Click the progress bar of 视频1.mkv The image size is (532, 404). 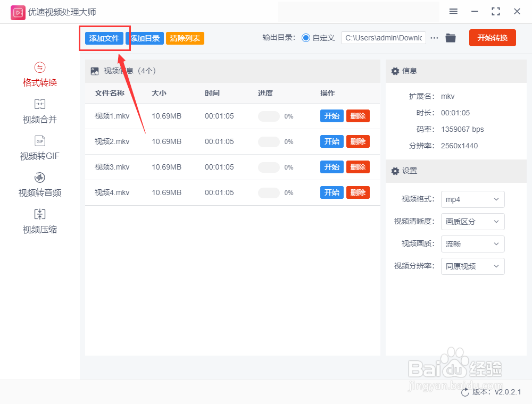[269, 116]
